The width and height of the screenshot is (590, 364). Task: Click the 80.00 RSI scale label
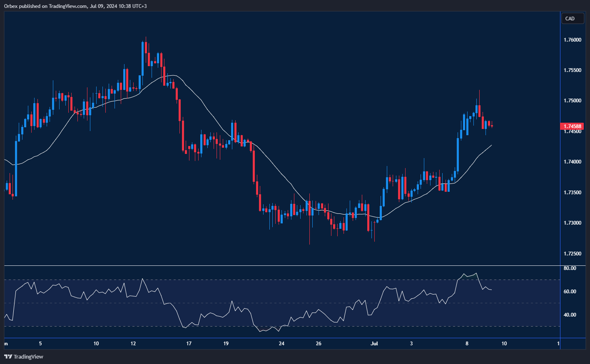(570, 268)
